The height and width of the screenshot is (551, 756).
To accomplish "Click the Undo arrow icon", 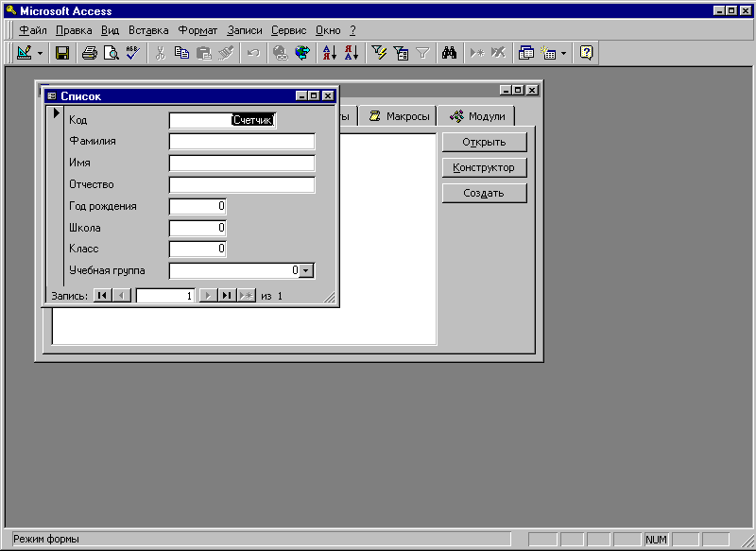I will point(253,53).
